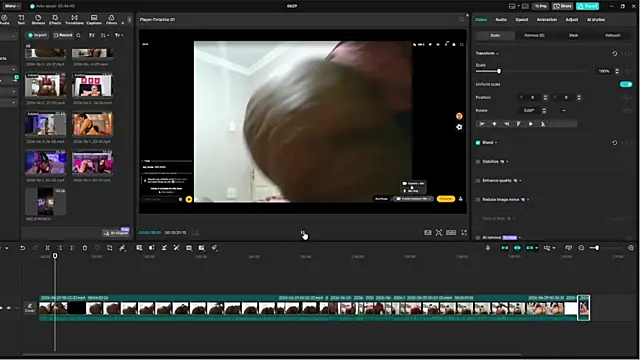Toggle the Blend checkbox
Viewport: 640px width, 360px height.
pyautogui.click(x=478, y=142)
